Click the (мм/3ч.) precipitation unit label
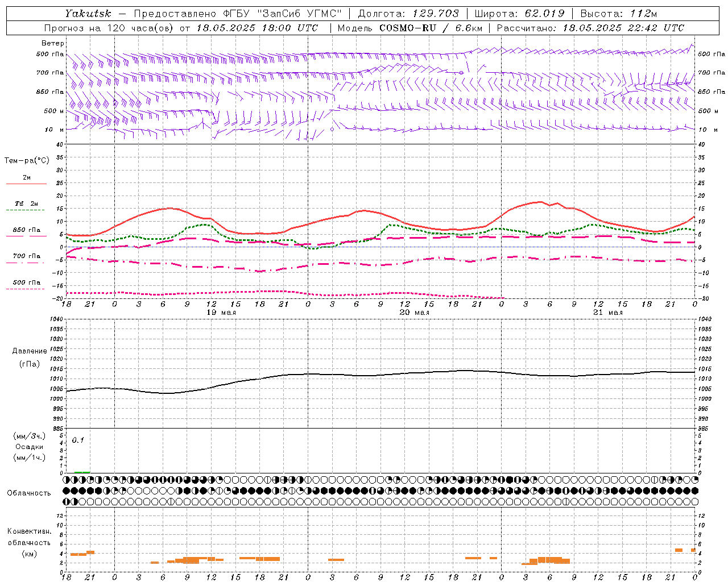728x582 pixels. point(30,436)
